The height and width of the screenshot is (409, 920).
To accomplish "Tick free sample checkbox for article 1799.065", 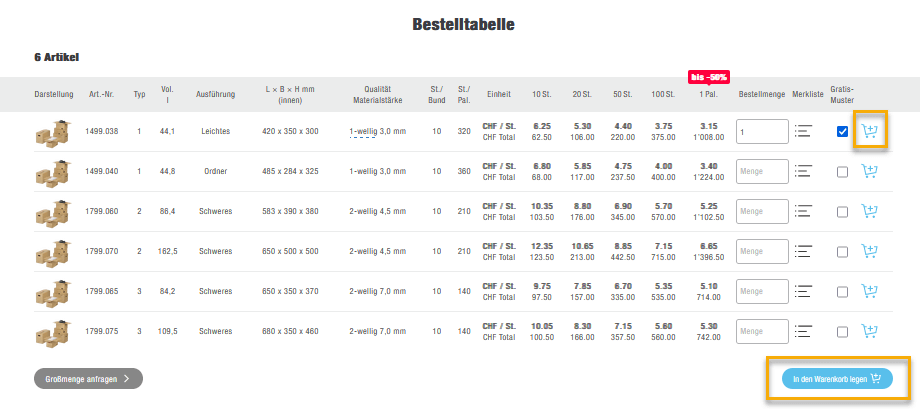I will (x=842, y=292).
